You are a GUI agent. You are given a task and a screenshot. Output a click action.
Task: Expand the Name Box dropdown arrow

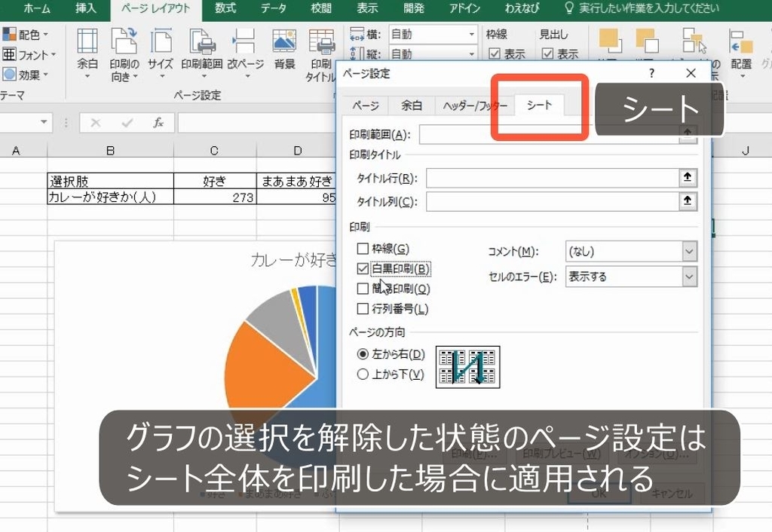[x=44, y=122]
